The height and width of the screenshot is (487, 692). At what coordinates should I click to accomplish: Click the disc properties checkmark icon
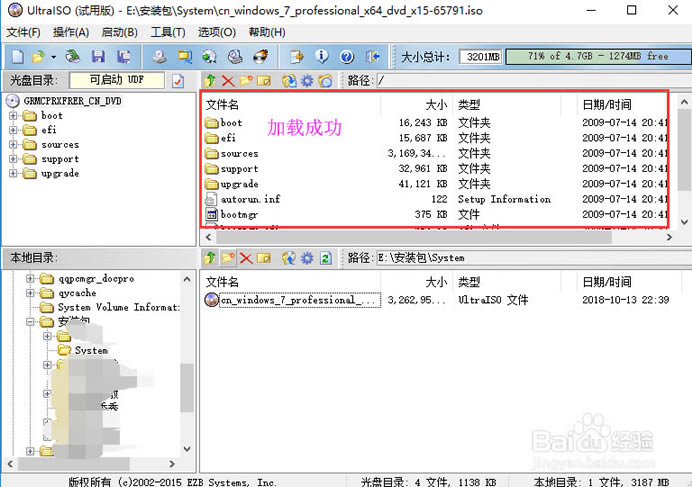pyautogui.click(x=178, y=81)
